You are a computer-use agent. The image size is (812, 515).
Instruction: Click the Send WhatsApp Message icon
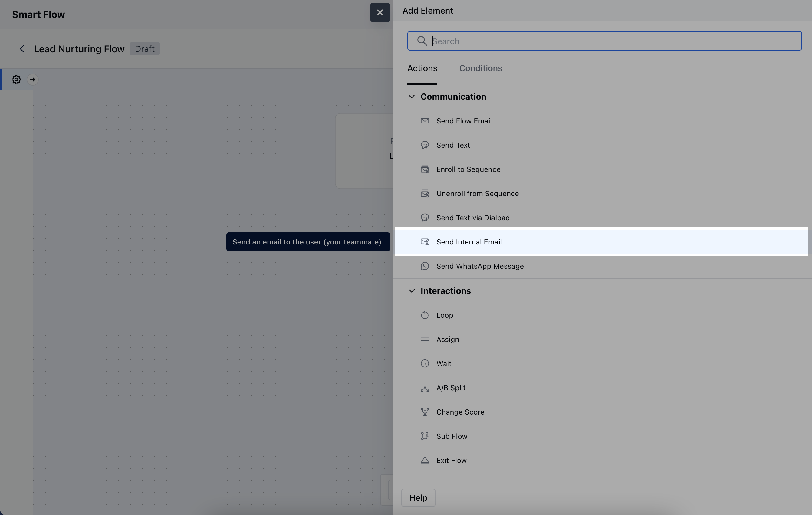tap(425, 266)
